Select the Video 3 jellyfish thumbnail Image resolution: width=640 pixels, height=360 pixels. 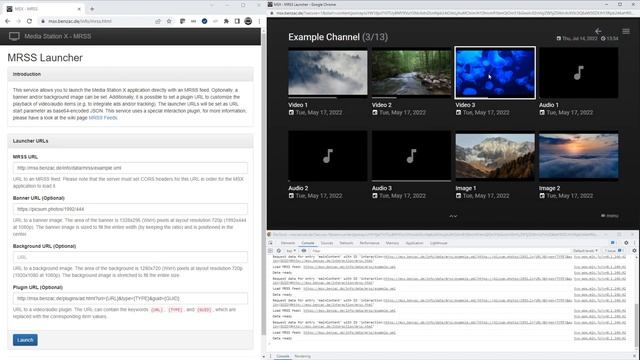tap(495, 73)
